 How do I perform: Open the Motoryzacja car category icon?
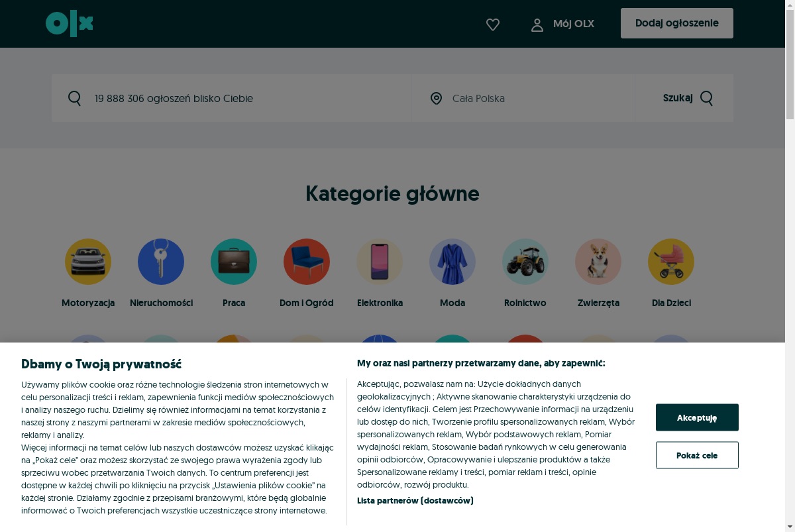coord(88,262)
